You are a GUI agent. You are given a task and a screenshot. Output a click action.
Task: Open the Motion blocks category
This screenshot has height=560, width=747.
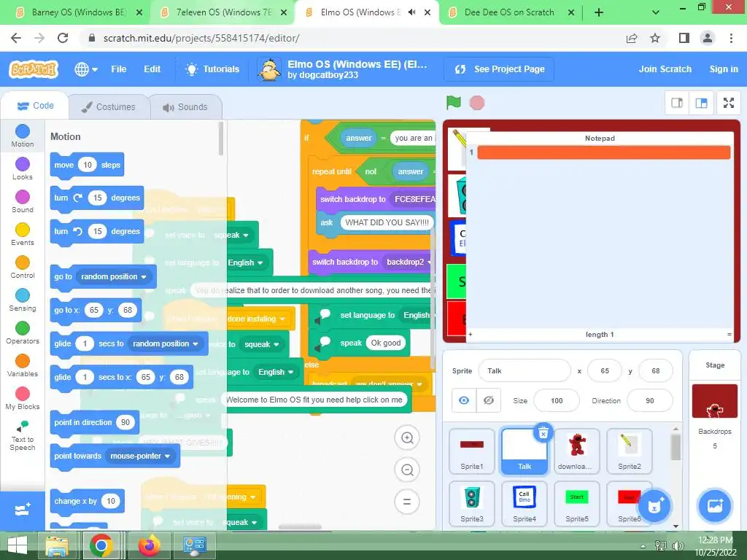tap(23, 136)
